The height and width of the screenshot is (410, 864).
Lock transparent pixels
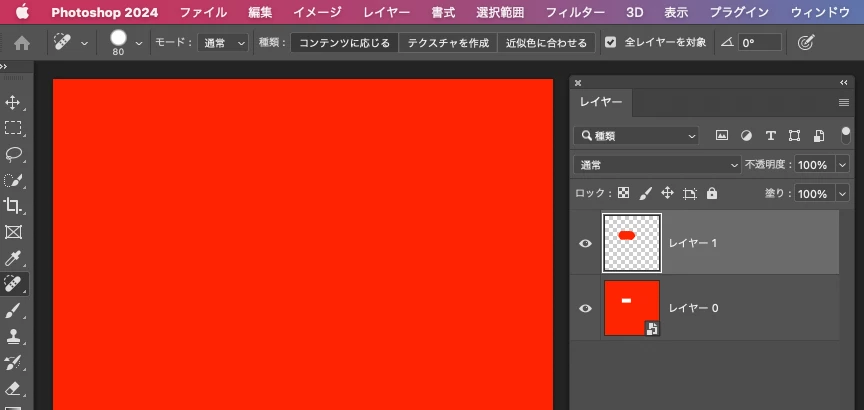[x=623, y=193]
